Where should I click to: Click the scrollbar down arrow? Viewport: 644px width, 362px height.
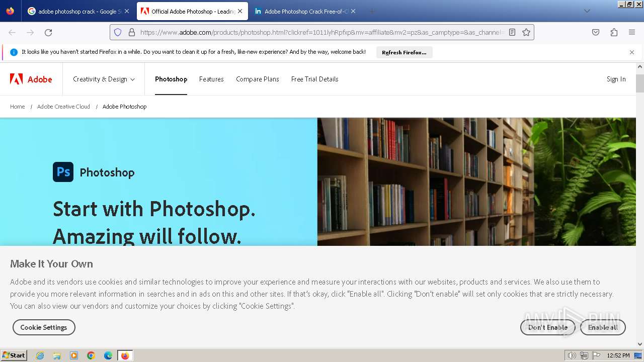pyautogui.click(x=640, y=344)
